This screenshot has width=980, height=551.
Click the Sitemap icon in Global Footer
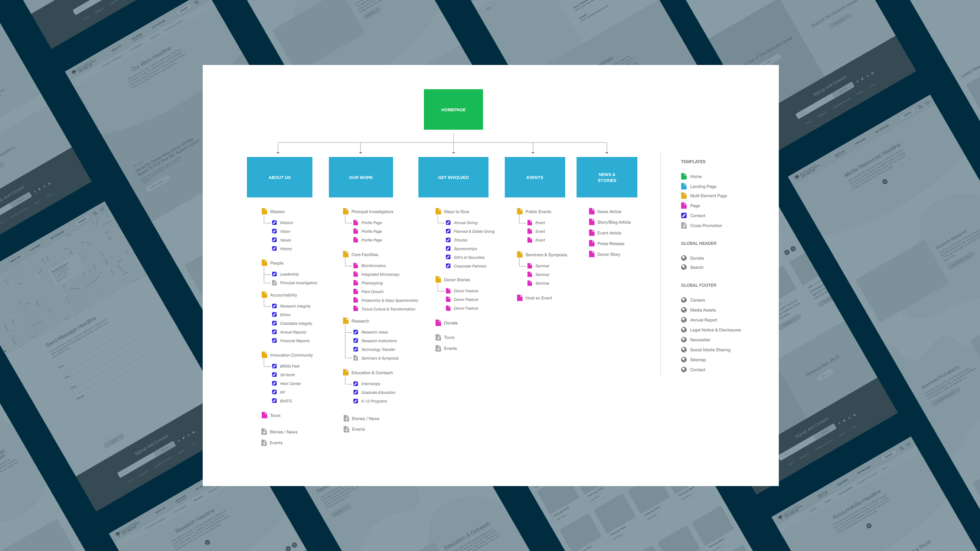tap(684, 359)
